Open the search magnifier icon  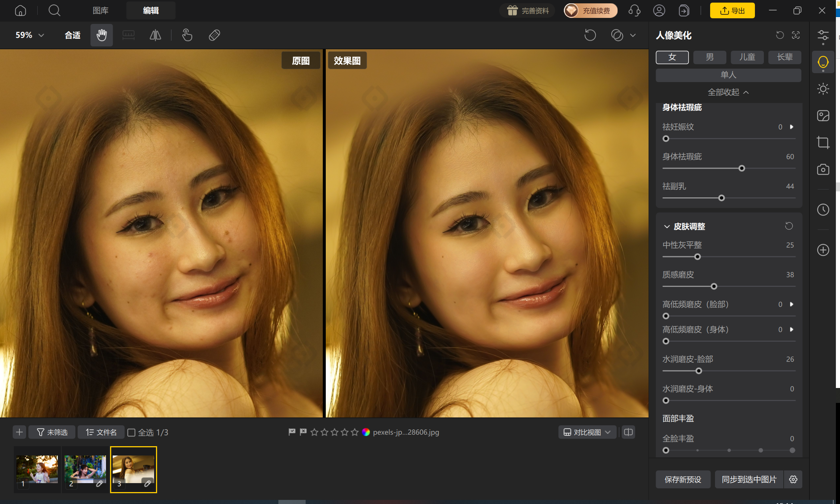coord(54,10)
